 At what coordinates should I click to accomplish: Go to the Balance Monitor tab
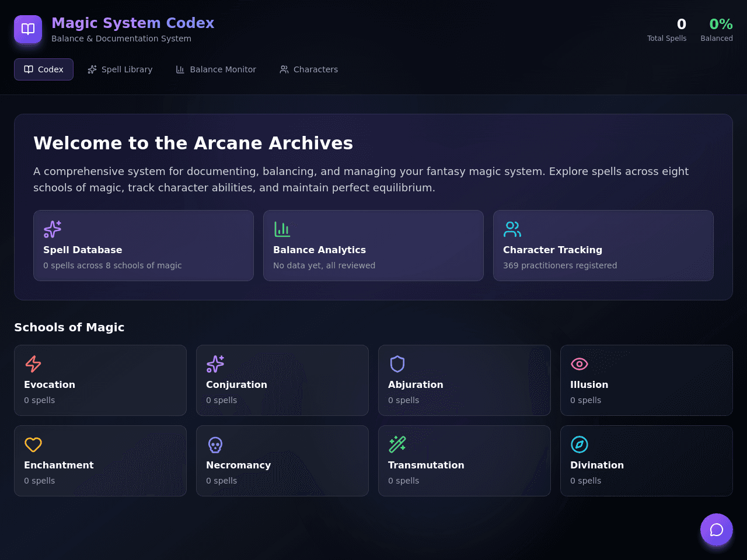pyautogui.click(x=216, y=69)
